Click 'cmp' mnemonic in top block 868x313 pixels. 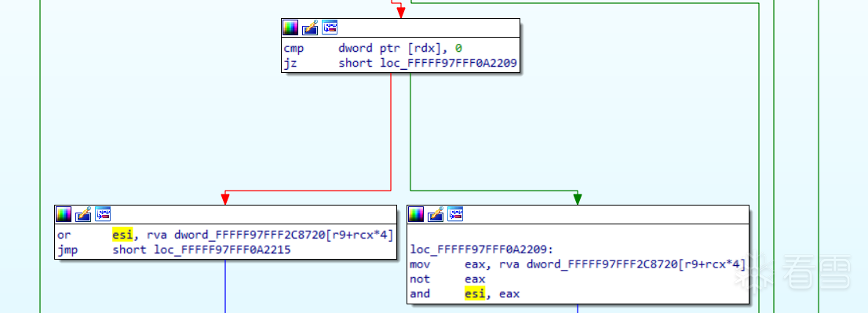(294, 49)
